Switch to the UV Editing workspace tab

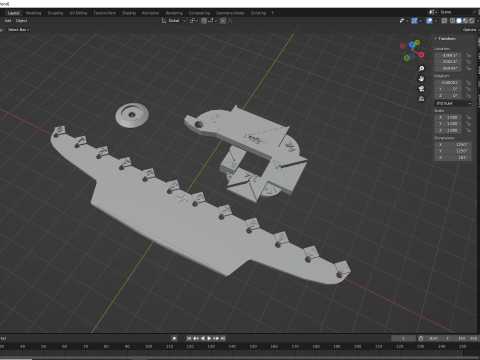point(78,13)
